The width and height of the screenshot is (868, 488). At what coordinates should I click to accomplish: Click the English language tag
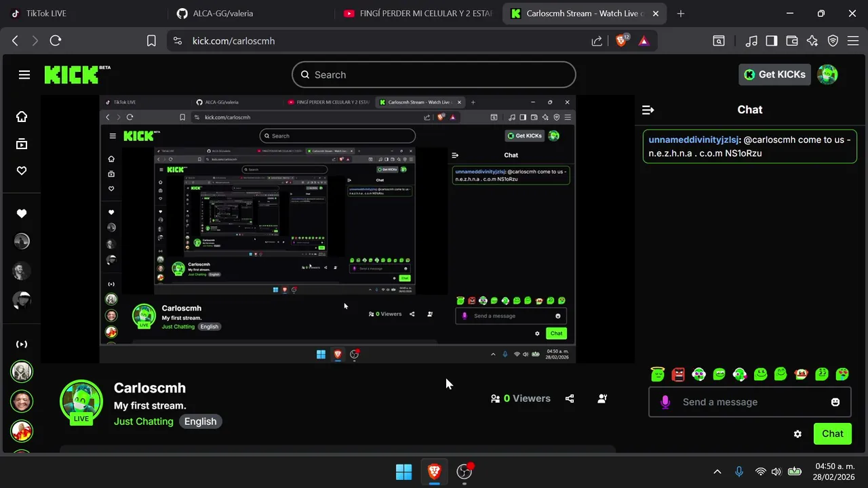[x=201, y=422]
